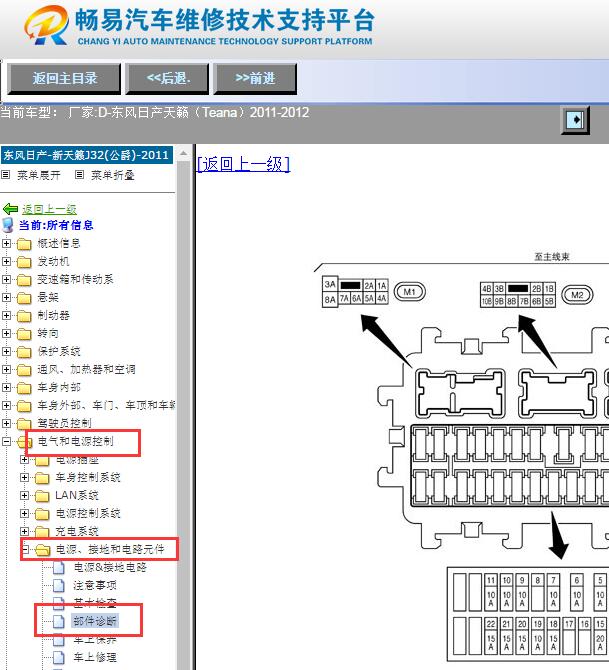This screenshot has height=670, width=609.
Task: Go back with the <<后退 button
Action: [x=167, y=79]
